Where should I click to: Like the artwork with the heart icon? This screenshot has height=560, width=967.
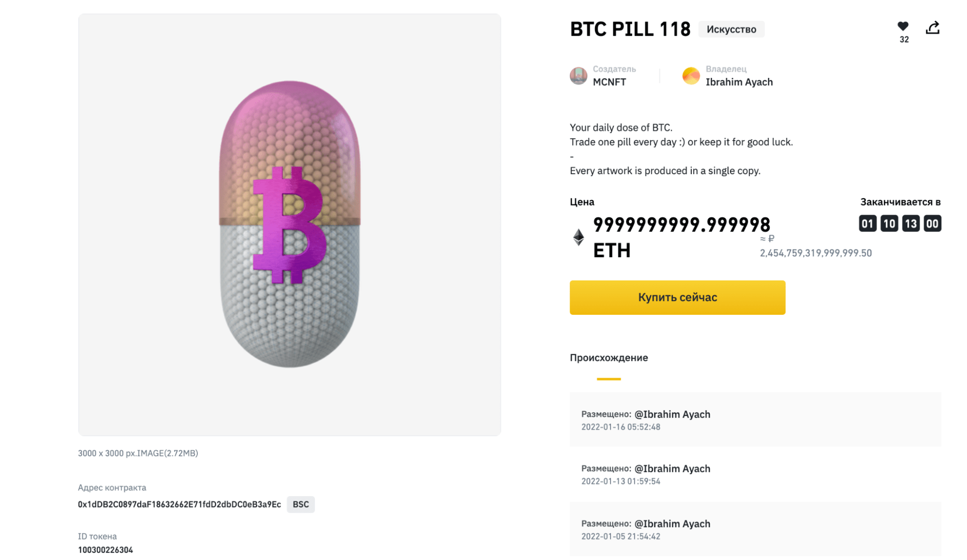click(904, 27)
